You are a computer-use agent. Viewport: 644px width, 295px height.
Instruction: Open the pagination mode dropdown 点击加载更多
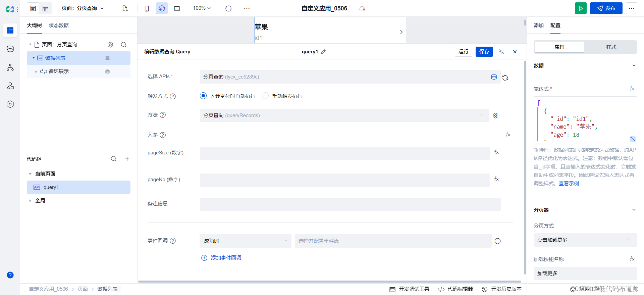[x=585, y=240]
